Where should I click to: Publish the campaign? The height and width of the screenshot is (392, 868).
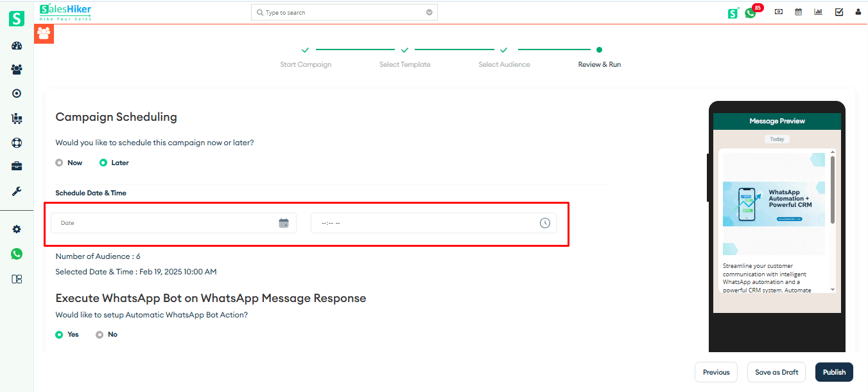(x=833, y=371)
